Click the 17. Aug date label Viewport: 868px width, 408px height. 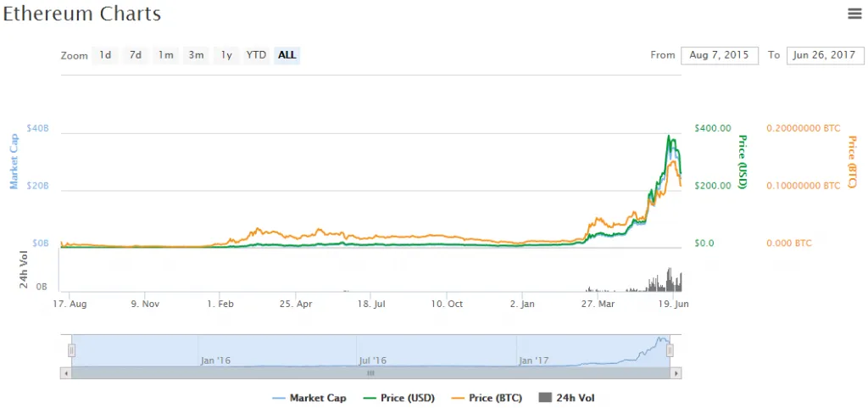[x=70, y=304]
